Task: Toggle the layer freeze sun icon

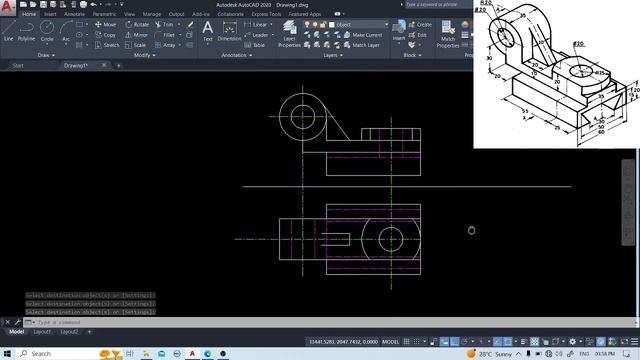Action: 315,25
